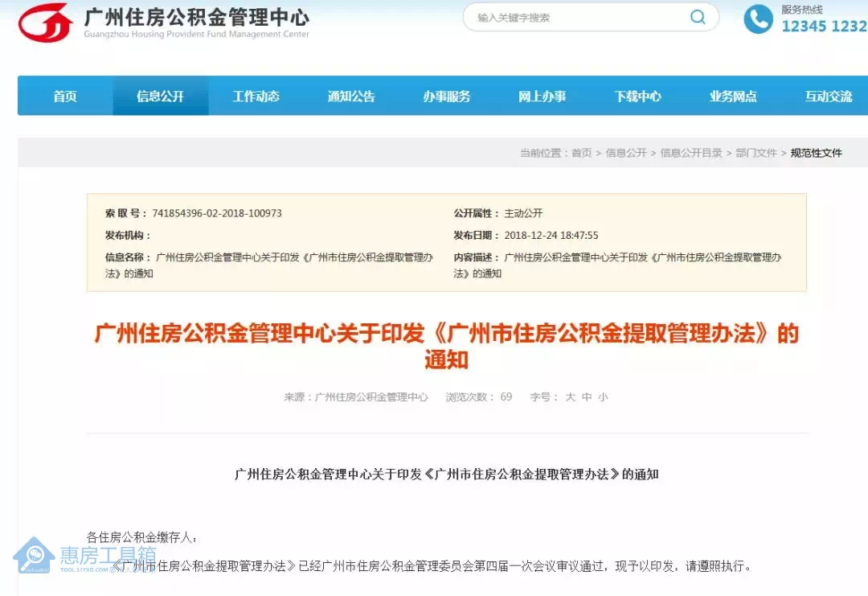Viewport: 868px width, 596px height.
Task: Set font size to 小
Action: (x=604, y=397)
